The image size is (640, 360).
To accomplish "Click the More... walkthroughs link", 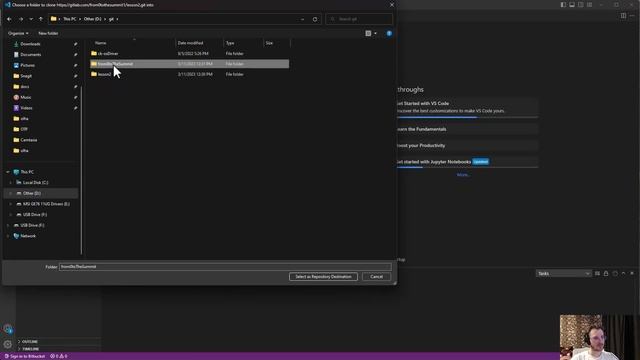I will pyautogui.click(x=463, y=175).
